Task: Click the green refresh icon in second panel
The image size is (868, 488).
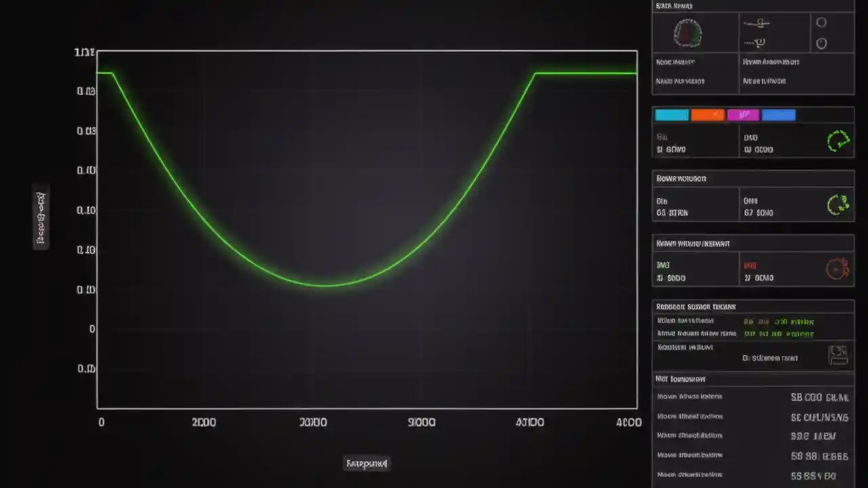Action: coord(839,140)
